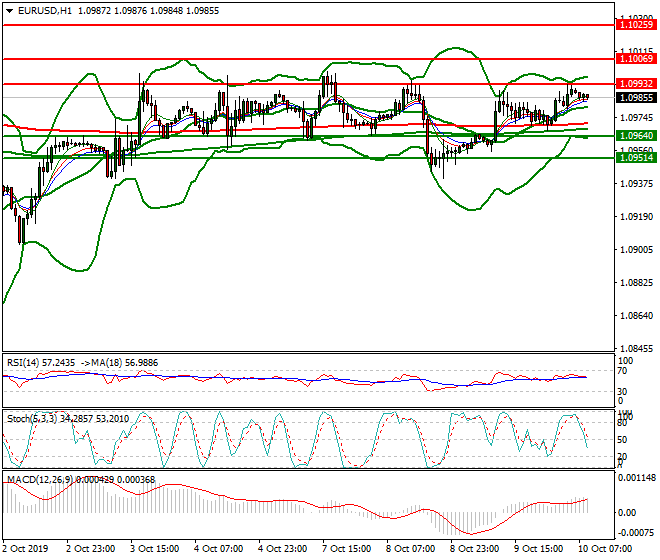This screenshot has height=560, width=660.
Task: Click the 1.09375 price scale value
Action: [637, 184]
